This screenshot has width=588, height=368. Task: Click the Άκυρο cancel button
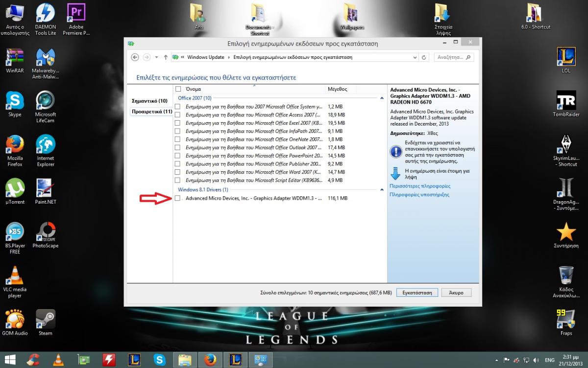click(x=456, y=292)
